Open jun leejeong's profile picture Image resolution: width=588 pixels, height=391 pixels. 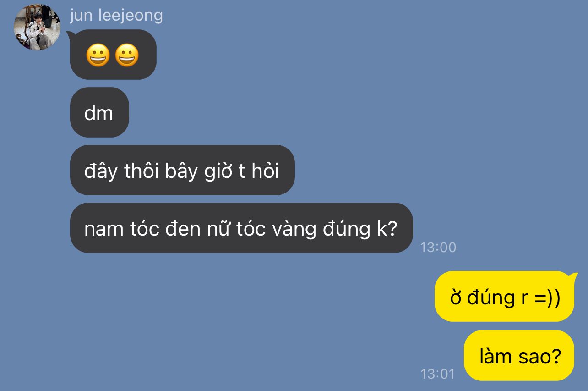[37, 27]
